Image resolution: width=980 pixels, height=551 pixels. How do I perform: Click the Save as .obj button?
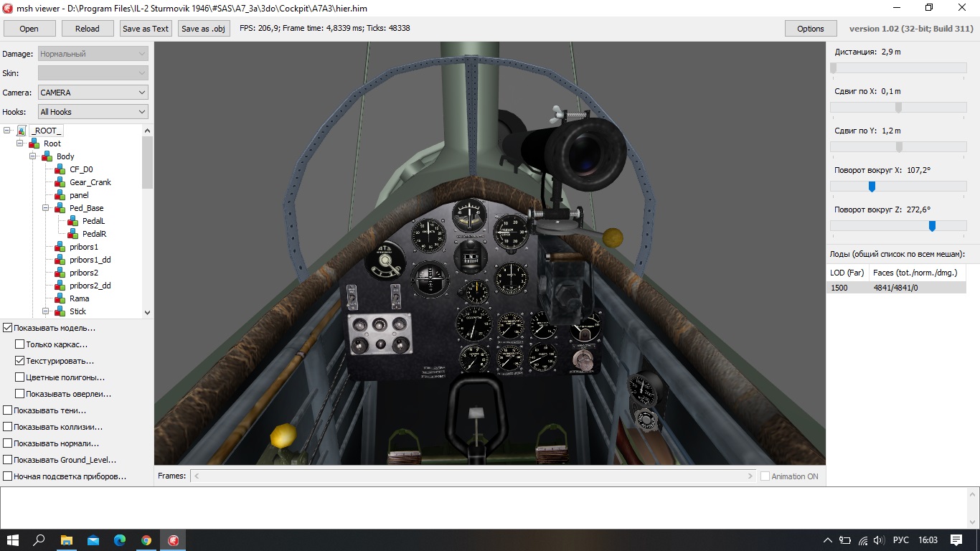tap(204, 29)
